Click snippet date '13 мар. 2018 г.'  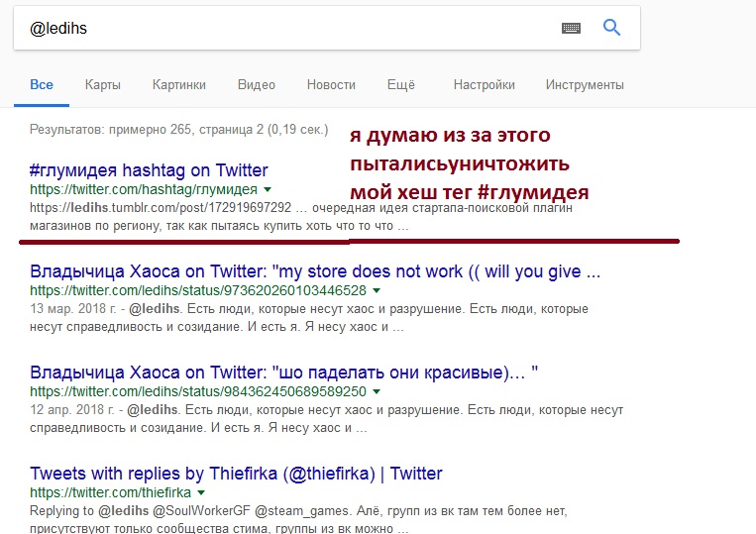(x=73, y=308)
